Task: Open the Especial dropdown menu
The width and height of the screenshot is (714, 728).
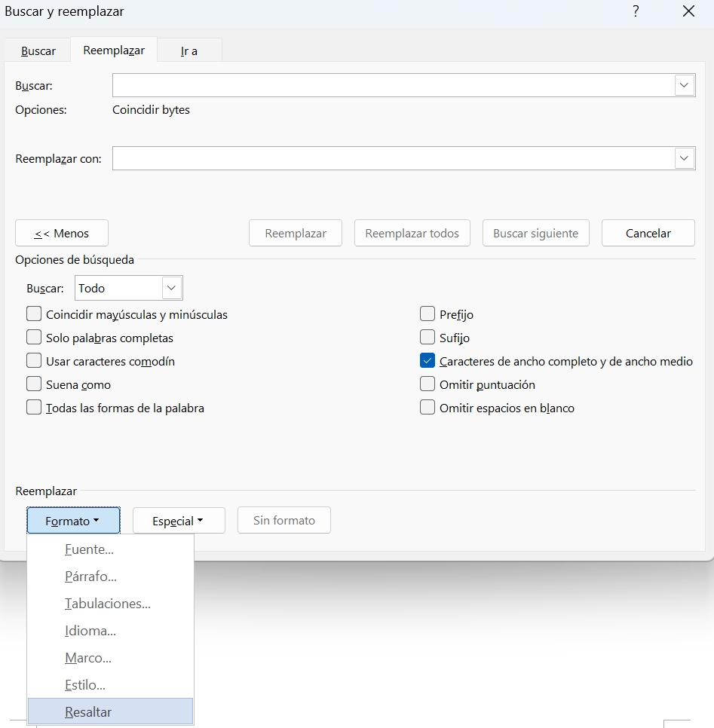Action: click(179, 521)
